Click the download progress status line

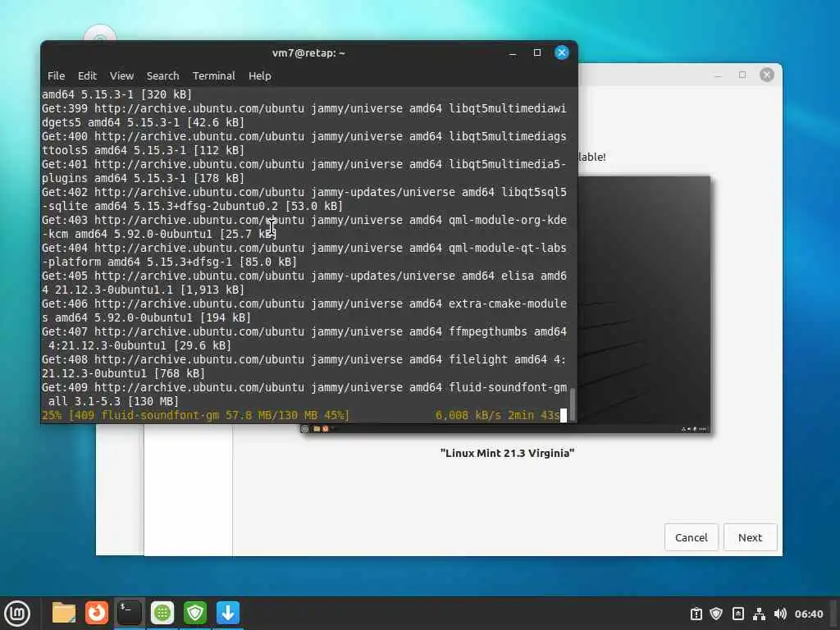point(300,415)
